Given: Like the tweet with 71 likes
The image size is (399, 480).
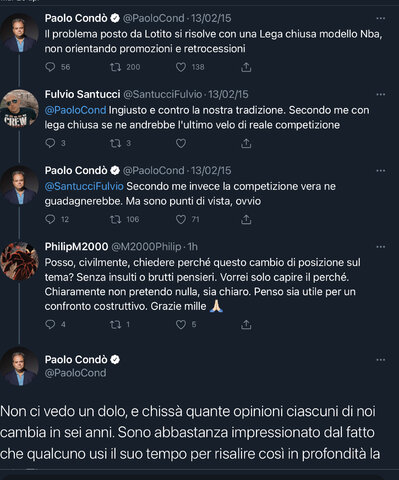Looking at the screenshot, I should tap(181, 219).
